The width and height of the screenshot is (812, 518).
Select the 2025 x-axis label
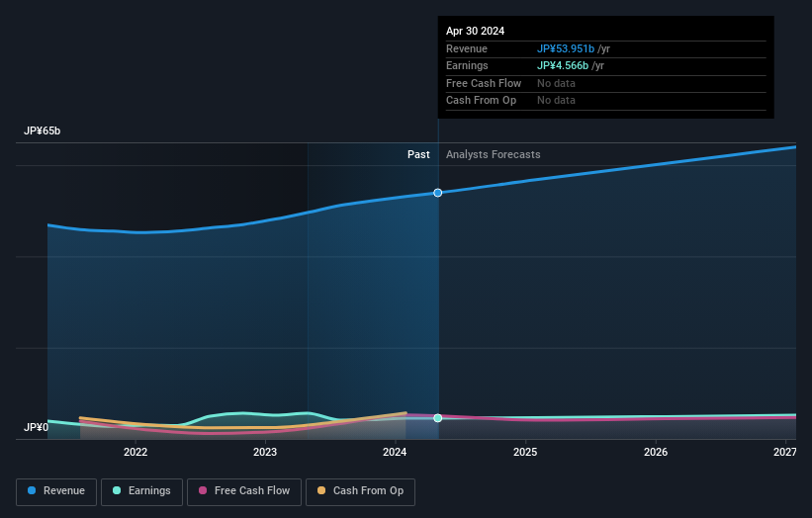click(x=525, y=452)
